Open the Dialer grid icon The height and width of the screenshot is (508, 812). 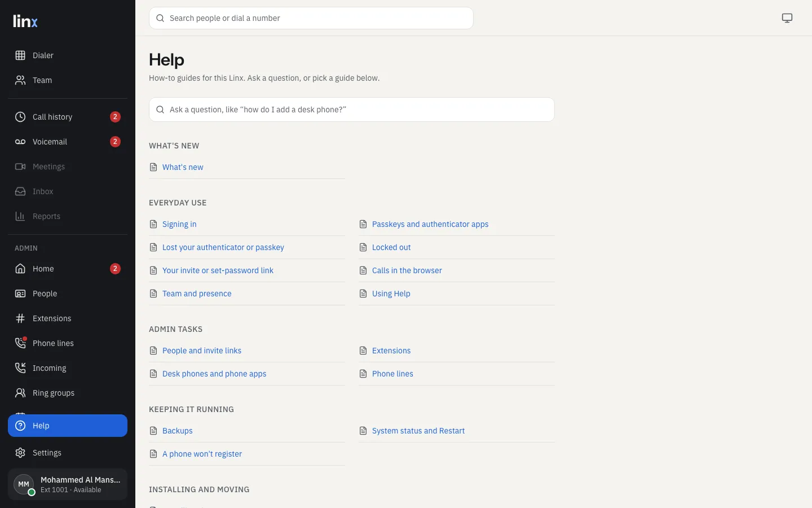pyautogui.click(x=20, y=55)
